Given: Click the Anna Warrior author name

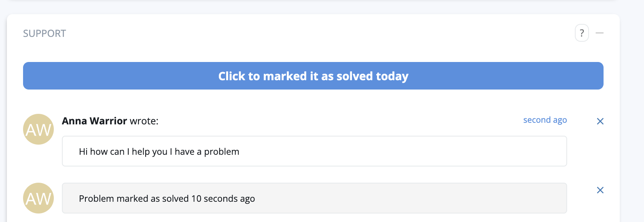Looking at the screenshot, I should [94, 121].
